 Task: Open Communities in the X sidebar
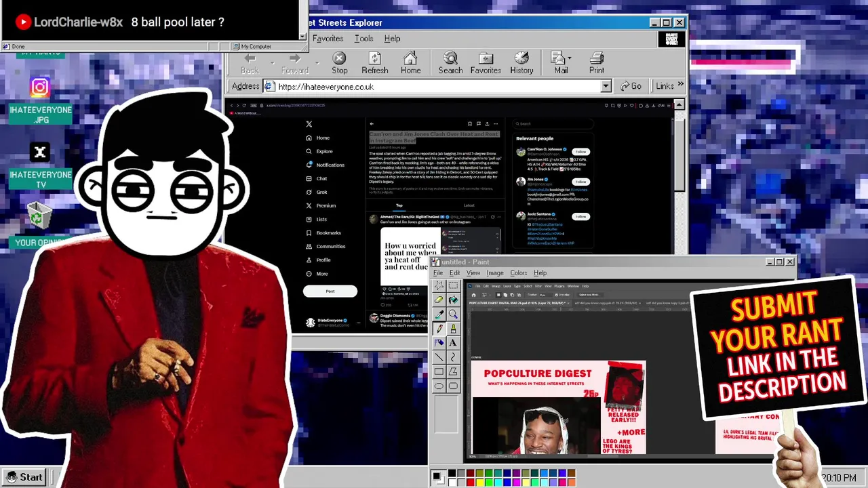(325, 246)
